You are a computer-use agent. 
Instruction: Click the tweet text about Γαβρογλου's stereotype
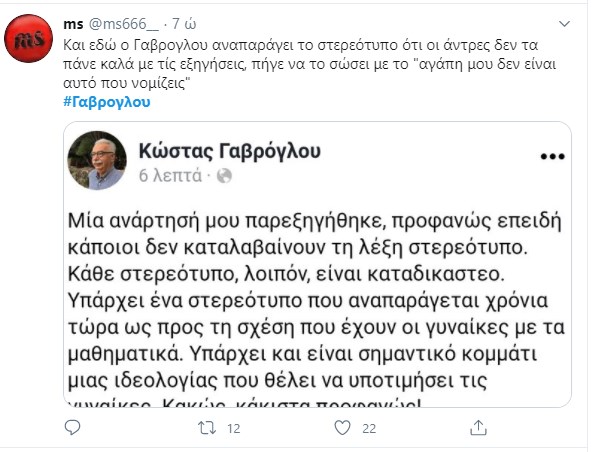(x=300, y=62)
